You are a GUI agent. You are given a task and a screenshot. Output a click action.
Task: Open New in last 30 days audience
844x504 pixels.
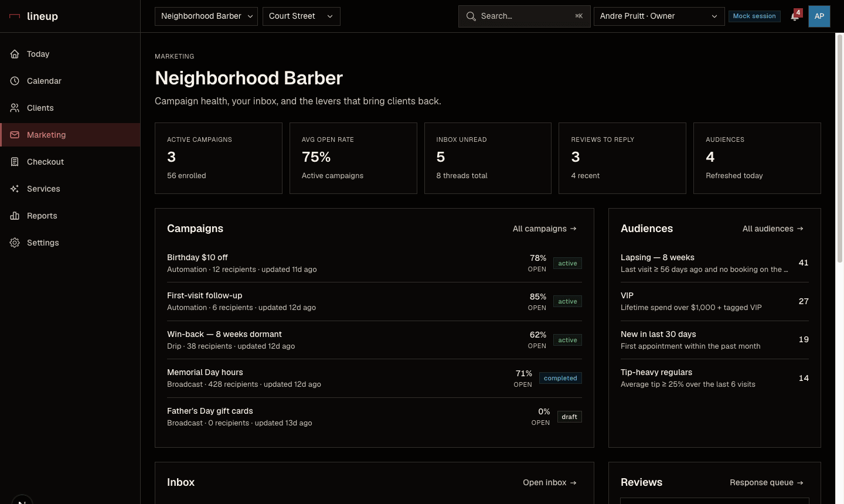coord(714,340)
